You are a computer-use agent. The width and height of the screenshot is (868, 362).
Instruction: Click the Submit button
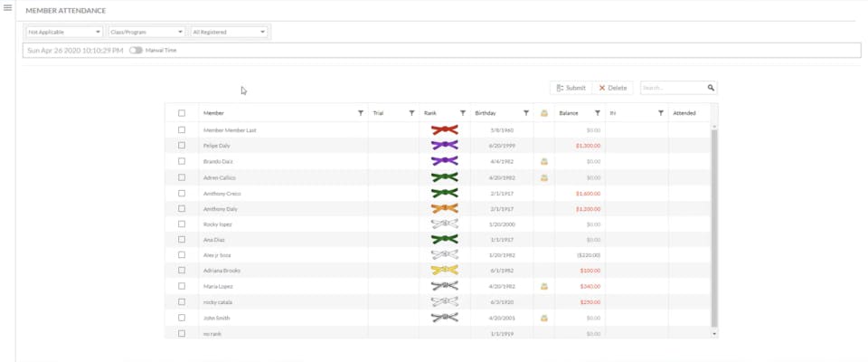(x=571, y=88)
